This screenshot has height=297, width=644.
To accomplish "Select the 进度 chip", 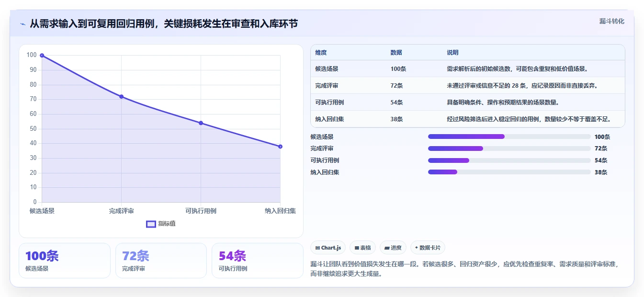I will pos(393,248).
